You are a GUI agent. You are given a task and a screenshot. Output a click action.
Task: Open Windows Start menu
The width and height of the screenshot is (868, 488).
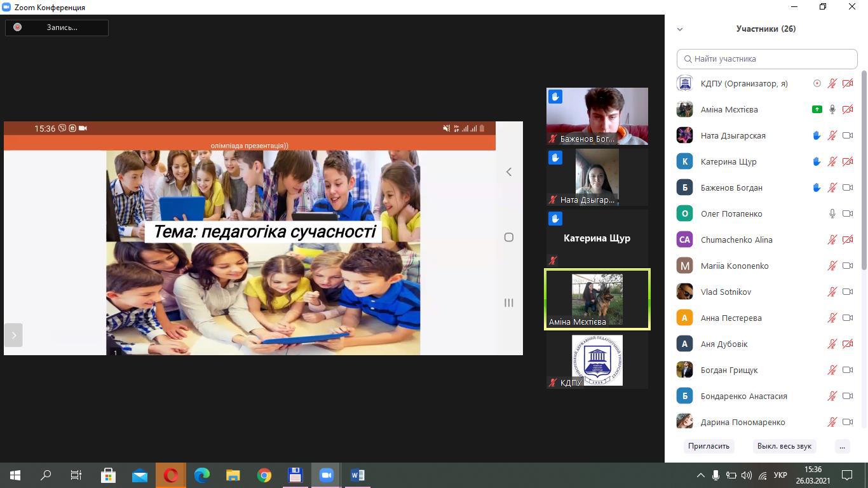tap(15, 475)
